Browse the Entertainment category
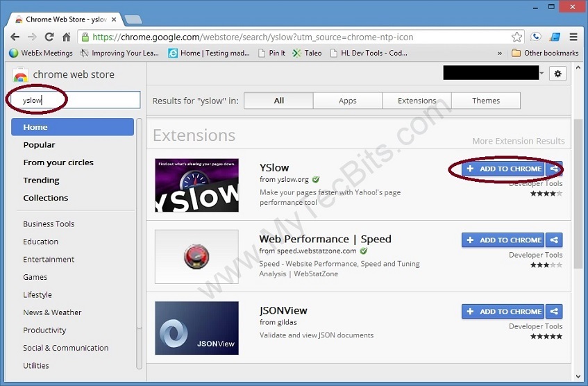Viewport: 588px width, 386px height. (49, 259)
